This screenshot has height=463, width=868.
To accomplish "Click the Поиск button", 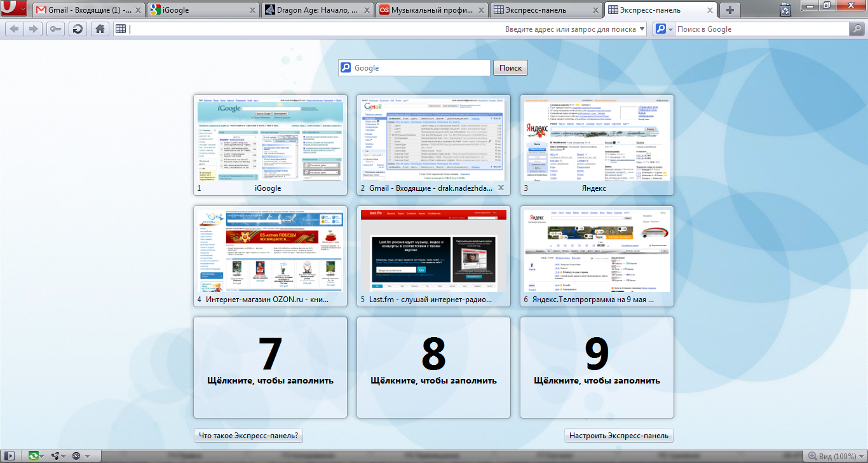I will tap(510, 68).
